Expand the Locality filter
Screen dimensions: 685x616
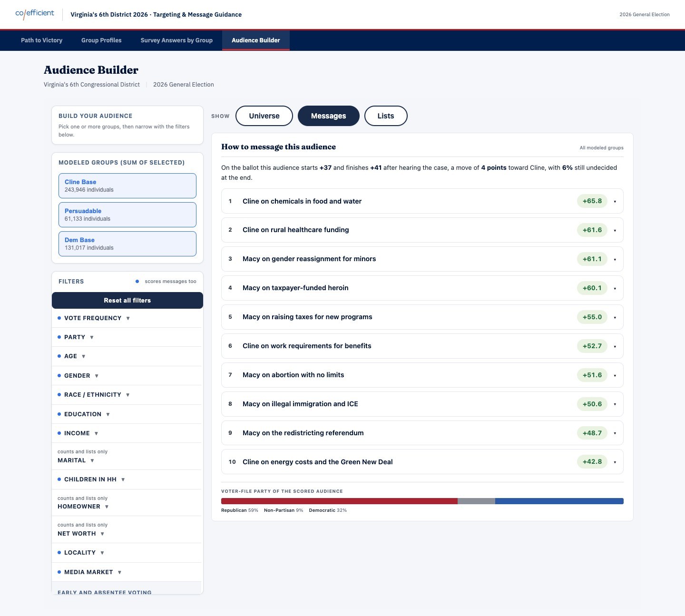click(127, 553)
